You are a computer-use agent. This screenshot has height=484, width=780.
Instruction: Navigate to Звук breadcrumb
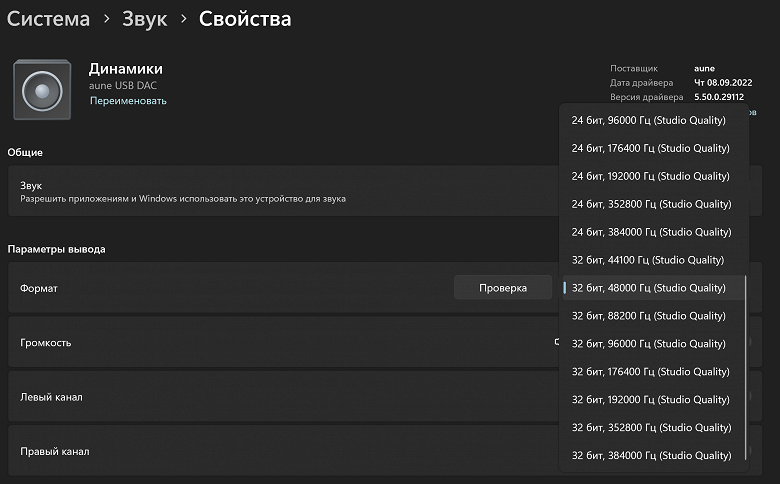click(144, 19)
